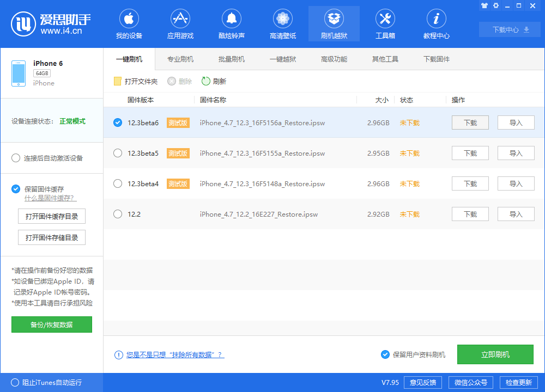Open the settings gear in the title bar
This screenshot has width=545, height=392.
click(496, 5)
